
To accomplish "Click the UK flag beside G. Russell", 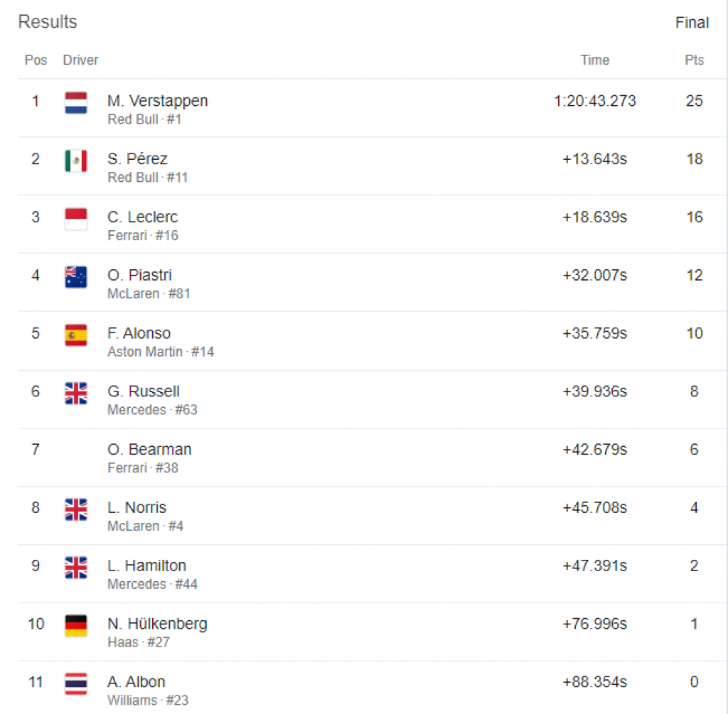I will (76, 393).
